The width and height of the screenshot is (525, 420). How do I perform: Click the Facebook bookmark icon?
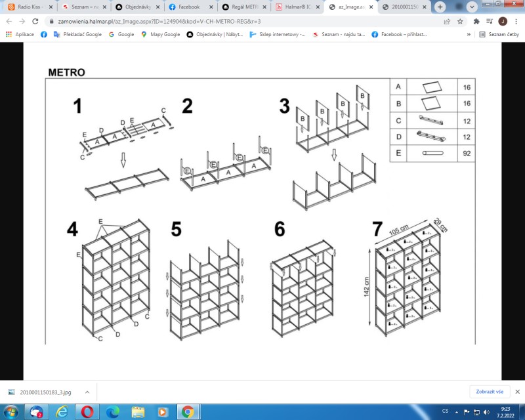[44, 34]
